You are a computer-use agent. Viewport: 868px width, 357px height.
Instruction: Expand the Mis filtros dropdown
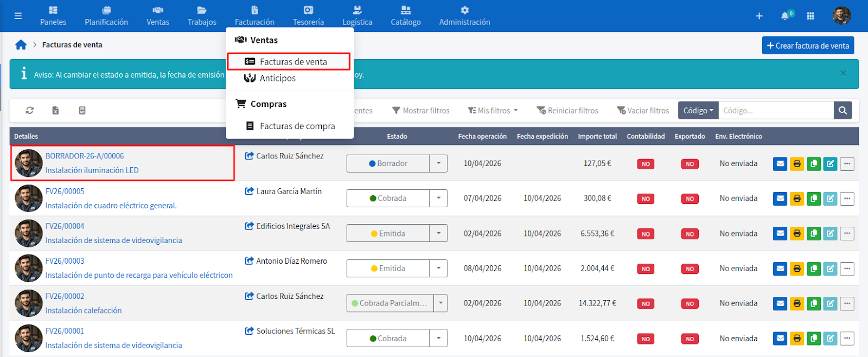pos(493,110)
